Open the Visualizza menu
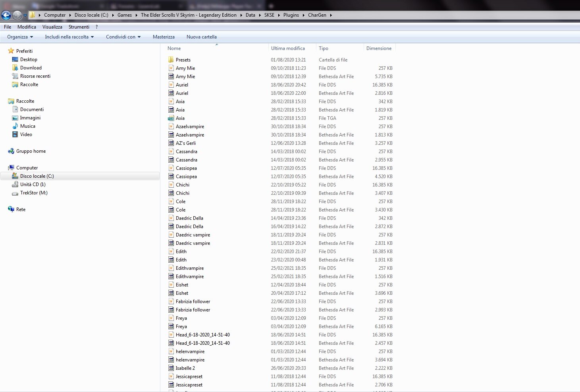The width and height of the screenshot is (580, 392). (x=52, y=27)
